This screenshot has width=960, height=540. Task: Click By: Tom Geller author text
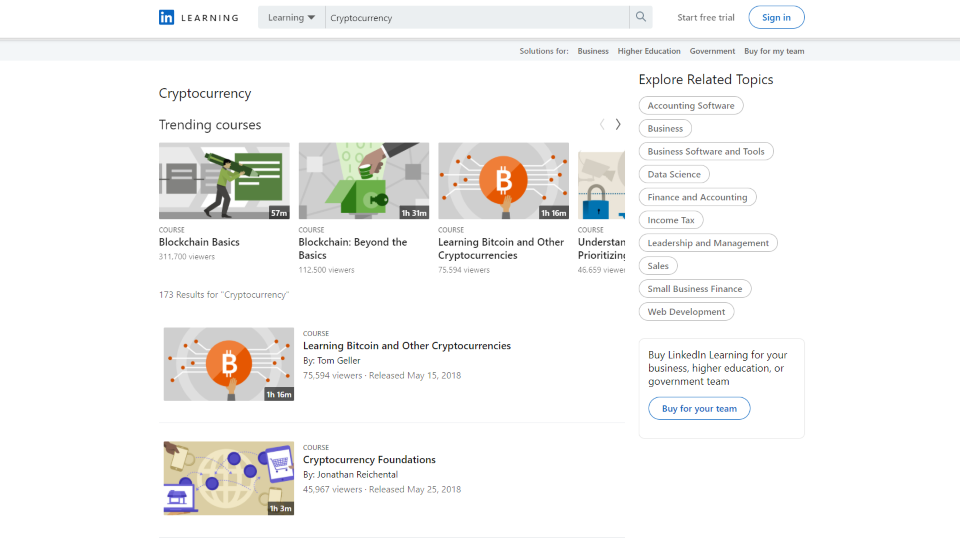332,361
